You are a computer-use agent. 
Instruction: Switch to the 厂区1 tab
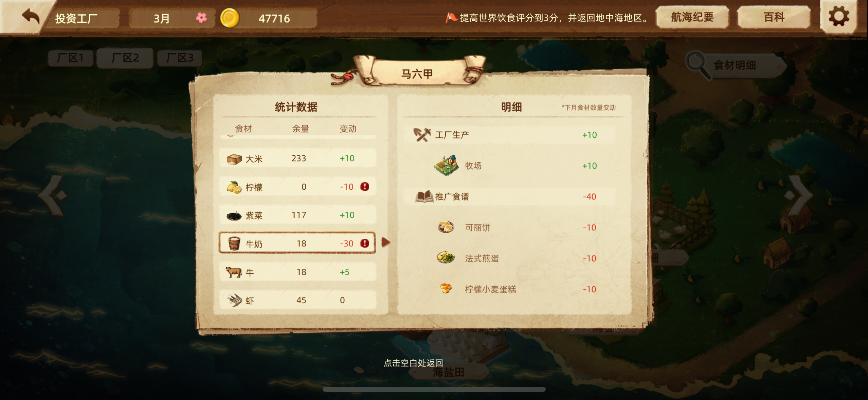[70, 58]
